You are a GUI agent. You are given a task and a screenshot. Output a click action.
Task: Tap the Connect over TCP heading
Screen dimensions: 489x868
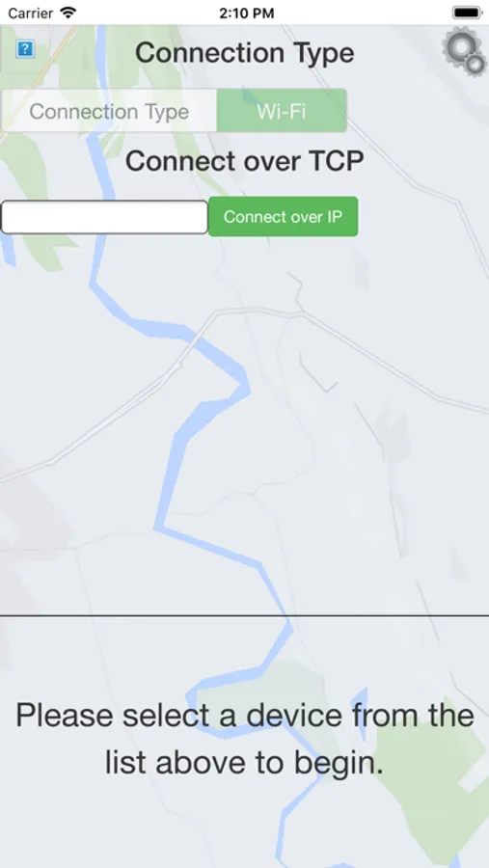click(x=244, y=162)
